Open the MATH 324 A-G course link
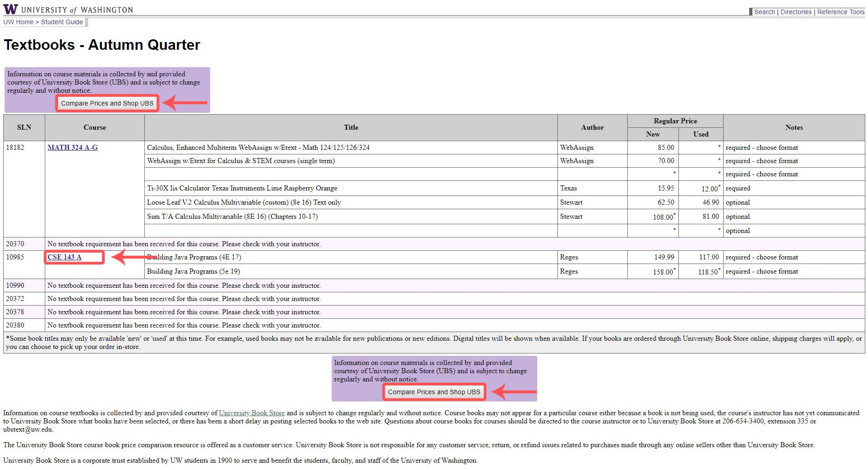Screen dimensions: 868x470 tap(73, 148)
